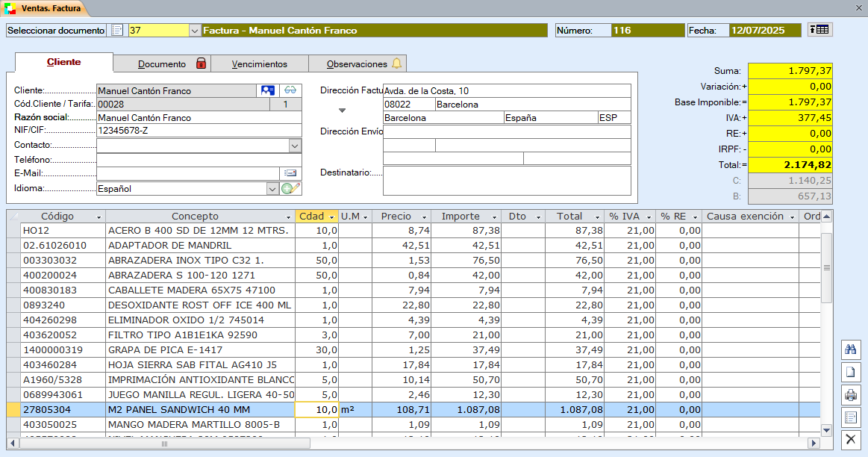Print the invoice using the printer icon
This screenshot has height=457, width=868.
click(851, 395)
